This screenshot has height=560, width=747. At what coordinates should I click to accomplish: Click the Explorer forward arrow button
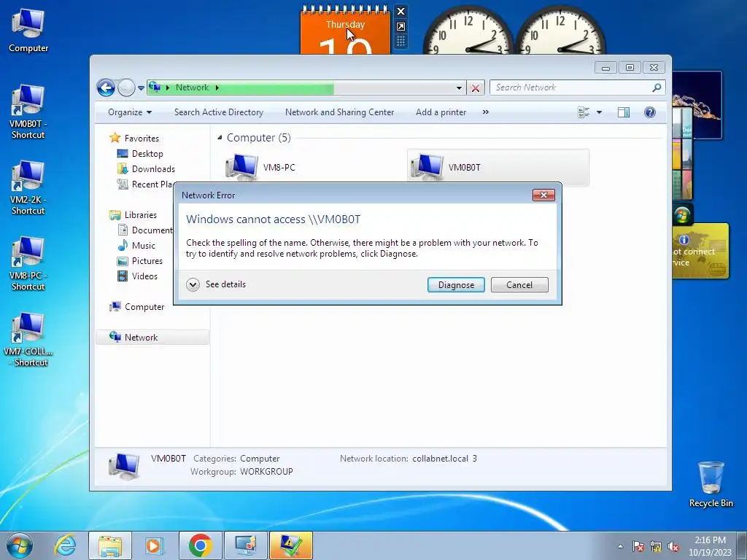click(126, 87)
